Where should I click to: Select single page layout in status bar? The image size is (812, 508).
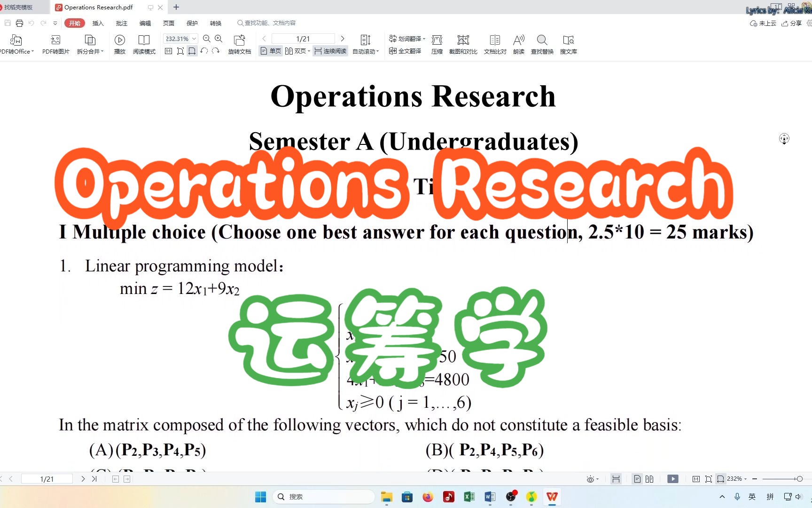[x=637, y=479]
